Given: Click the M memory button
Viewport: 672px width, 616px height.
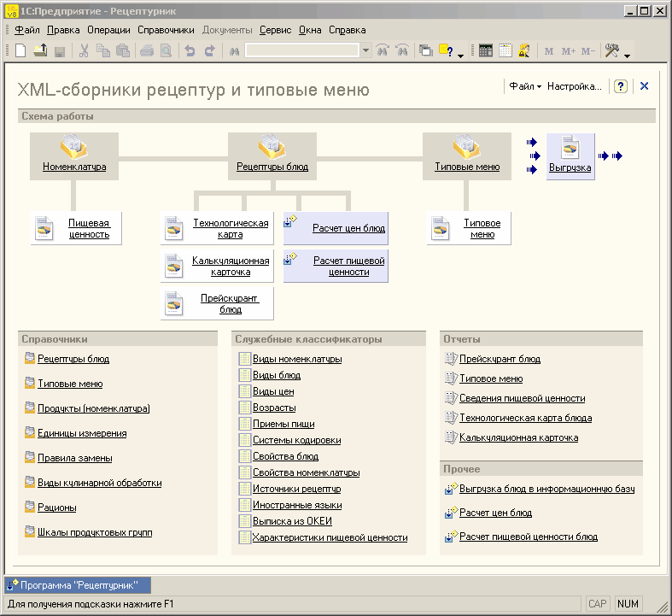Looking at the screenshot, I should (548, 51).
